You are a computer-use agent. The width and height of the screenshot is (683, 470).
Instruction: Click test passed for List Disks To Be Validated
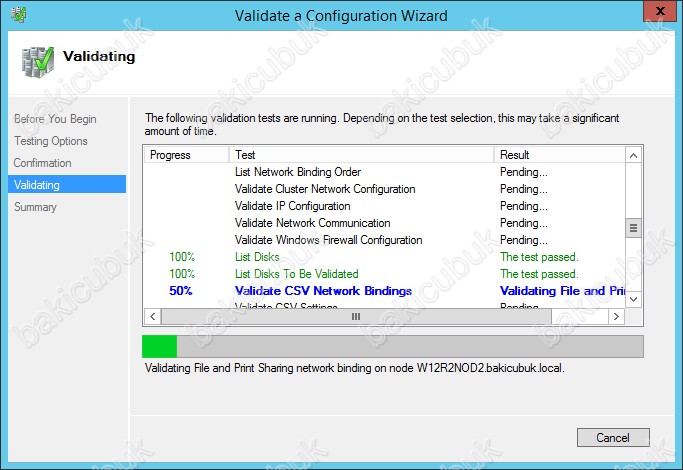[x=539, y=274]
